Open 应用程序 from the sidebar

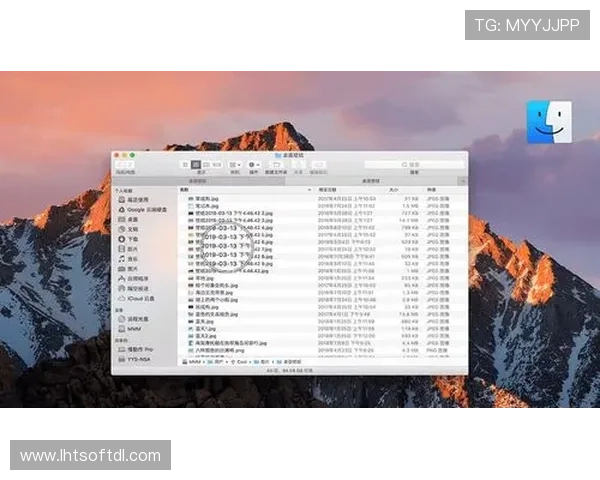pos(137,278)
